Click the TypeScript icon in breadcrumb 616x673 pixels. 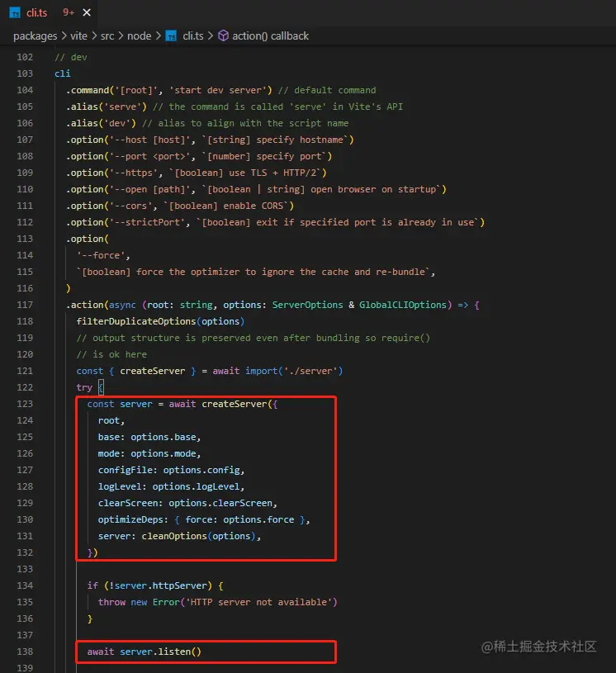coord(171,36)
